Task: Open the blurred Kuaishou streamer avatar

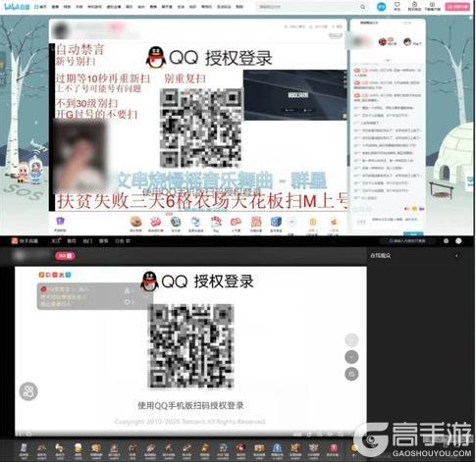Action: [19, 256]
